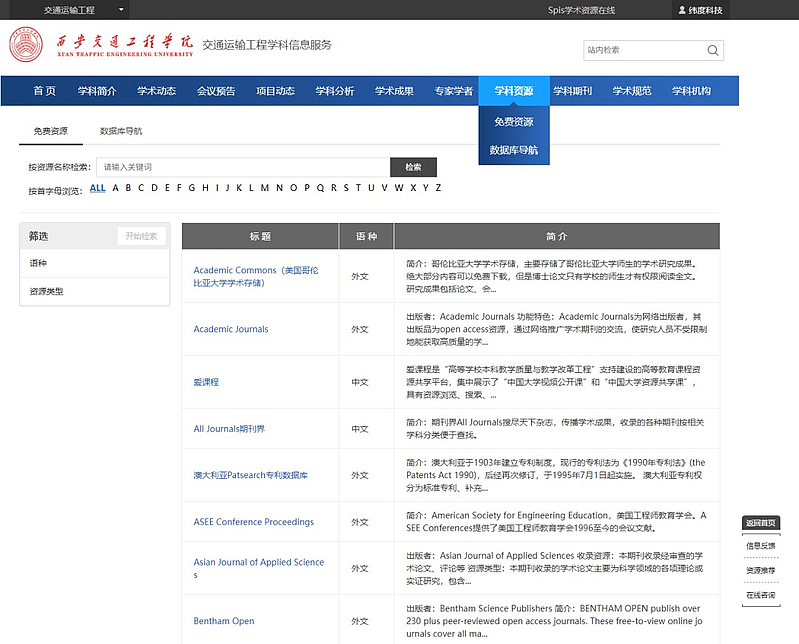Click the 开始检索 filter button

coord(141,236)
